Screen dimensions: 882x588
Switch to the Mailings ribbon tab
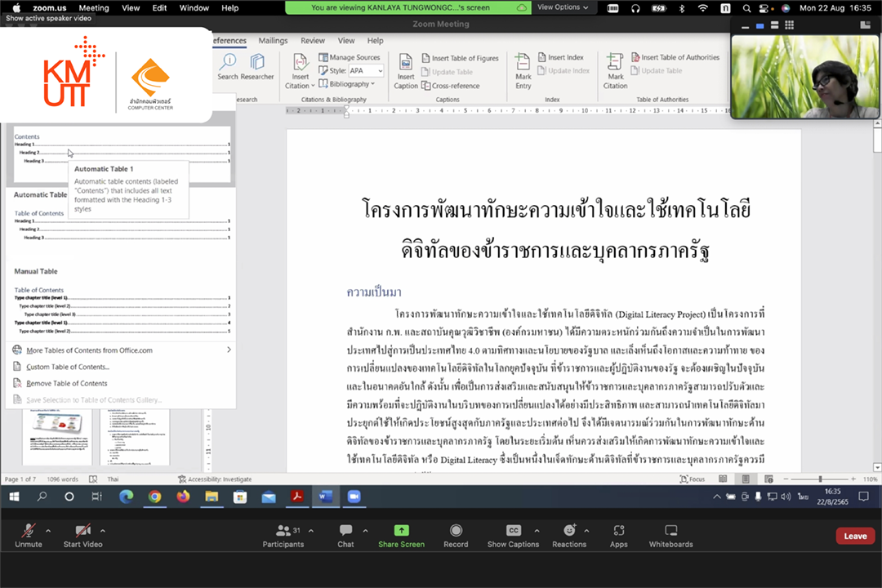(x=273, y=41)
